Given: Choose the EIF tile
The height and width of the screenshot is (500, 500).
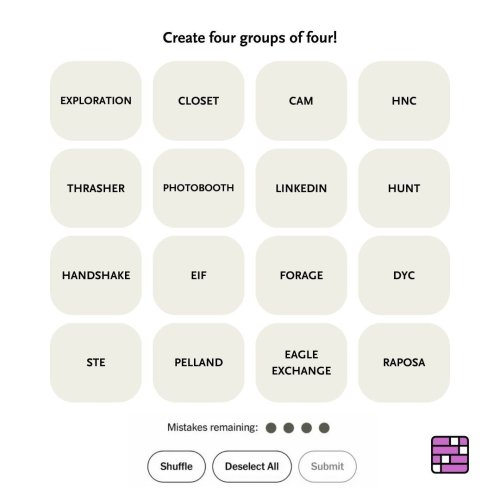Looking at the screenshot, I should coord(198,275).
